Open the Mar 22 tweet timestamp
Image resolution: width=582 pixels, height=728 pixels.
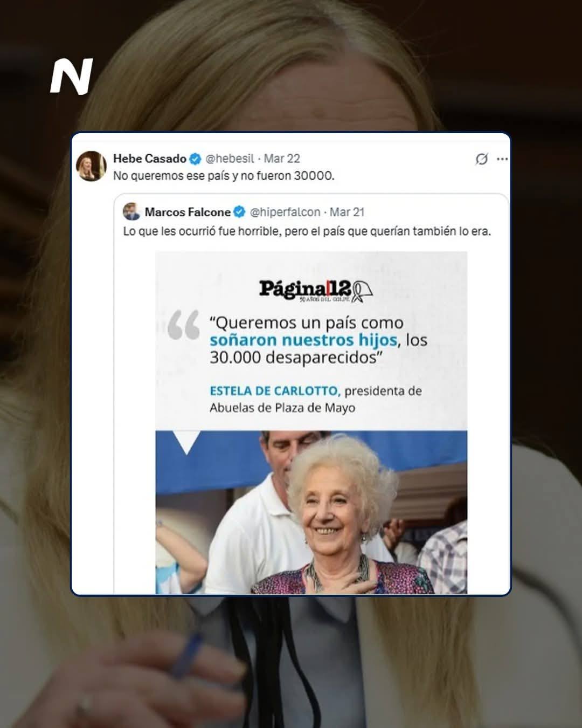(282, 159)
